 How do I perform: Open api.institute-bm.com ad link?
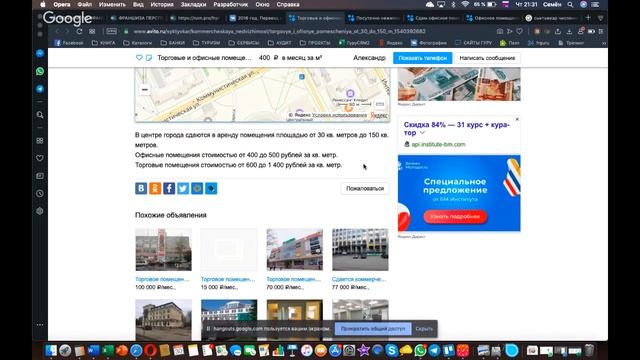(x=438, y=144)
